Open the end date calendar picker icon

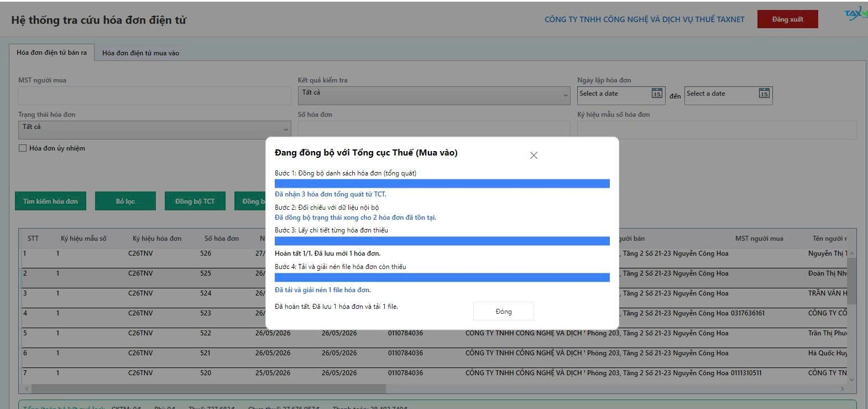coord(764,94)
